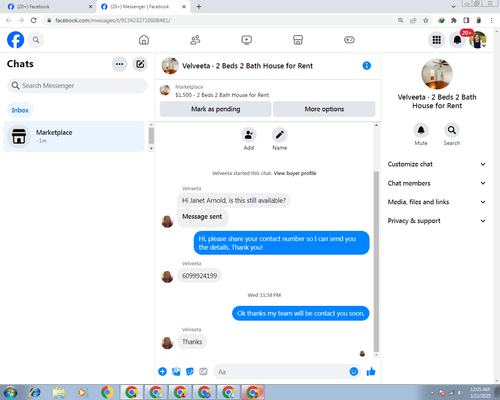Send a thumbs-up like
Image resolution: width=500 pixels, height=400 pixels.
371,371
